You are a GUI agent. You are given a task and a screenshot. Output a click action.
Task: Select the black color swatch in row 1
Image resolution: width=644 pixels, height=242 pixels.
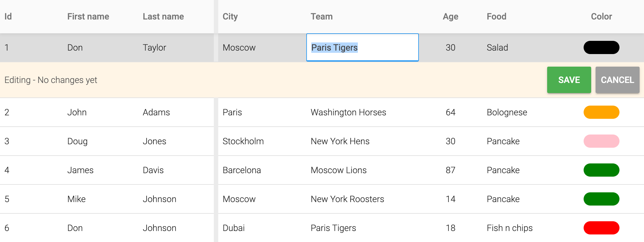(x=601, y=47)
